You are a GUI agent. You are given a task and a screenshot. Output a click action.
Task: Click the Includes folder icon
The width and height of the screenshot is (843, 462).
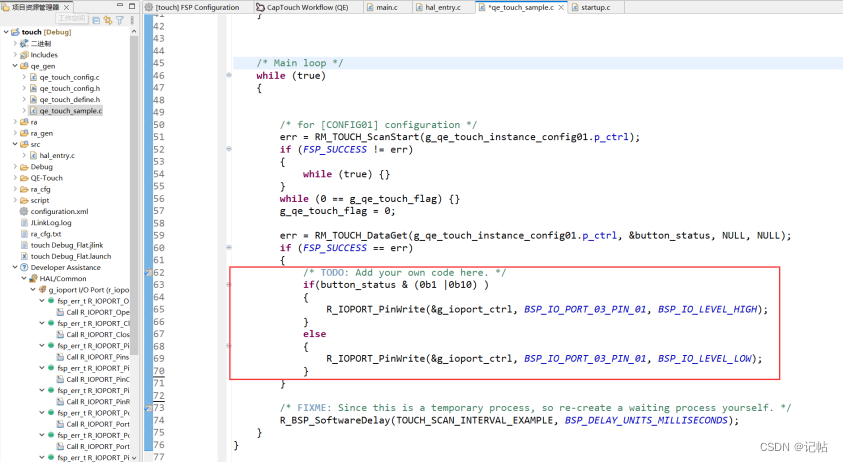(x=24, y=54)
